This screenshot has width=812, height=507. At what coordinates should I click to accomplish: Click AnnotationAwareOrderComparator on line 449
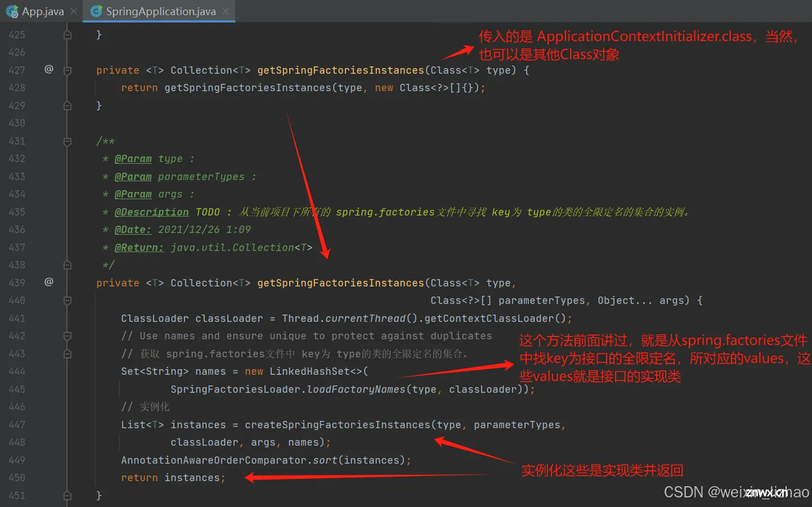(x=214, y=460)
